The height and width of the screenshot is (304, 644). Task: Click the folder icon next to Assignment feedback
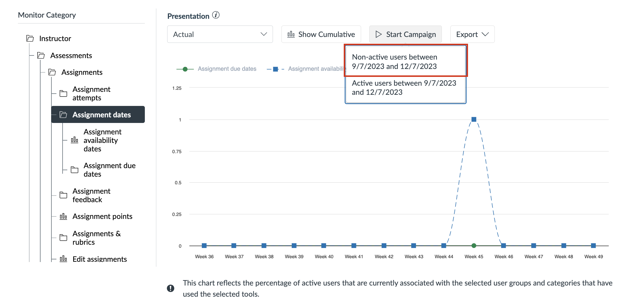pos(63,195)
